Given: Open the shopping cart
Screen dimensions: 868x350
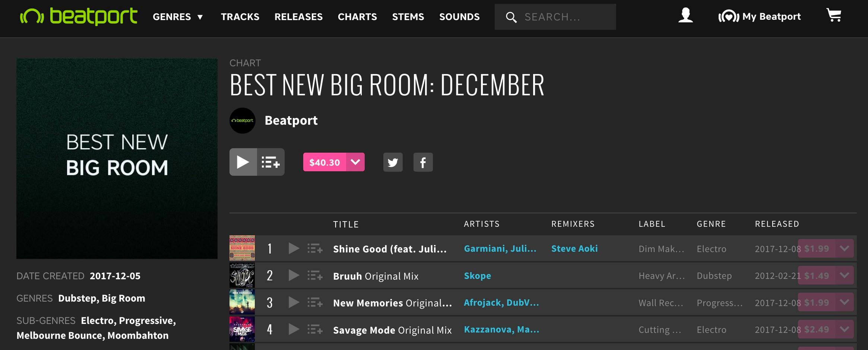Looking at the screenshot, I should pyautogui.click(x=834, y=15).
